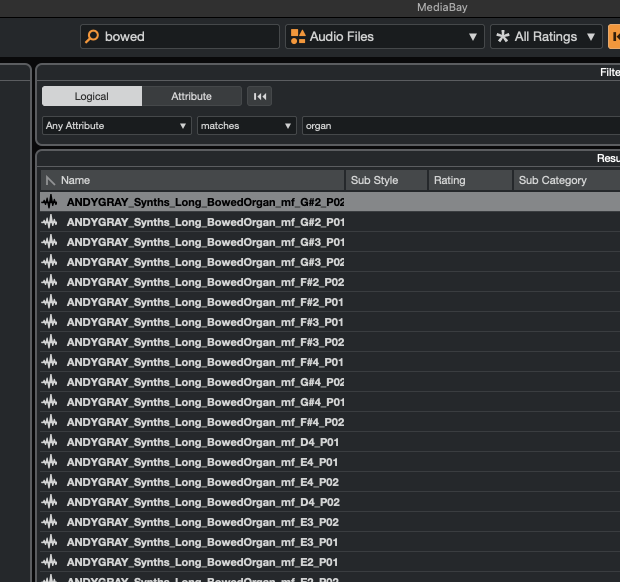Screen dimensions: 620x582
Task: Reset the filter with the rewind icon
Action: pyautogui.click(x=259, y=96)
